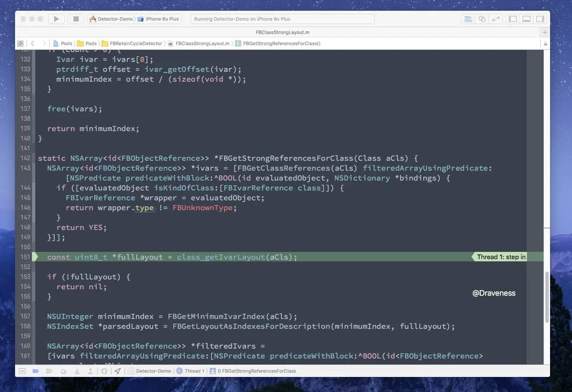The image size is (572, 392).
Task: Click '*parsedLayout' on line 158
Action: pyautogui.click(x=128, y=326)
